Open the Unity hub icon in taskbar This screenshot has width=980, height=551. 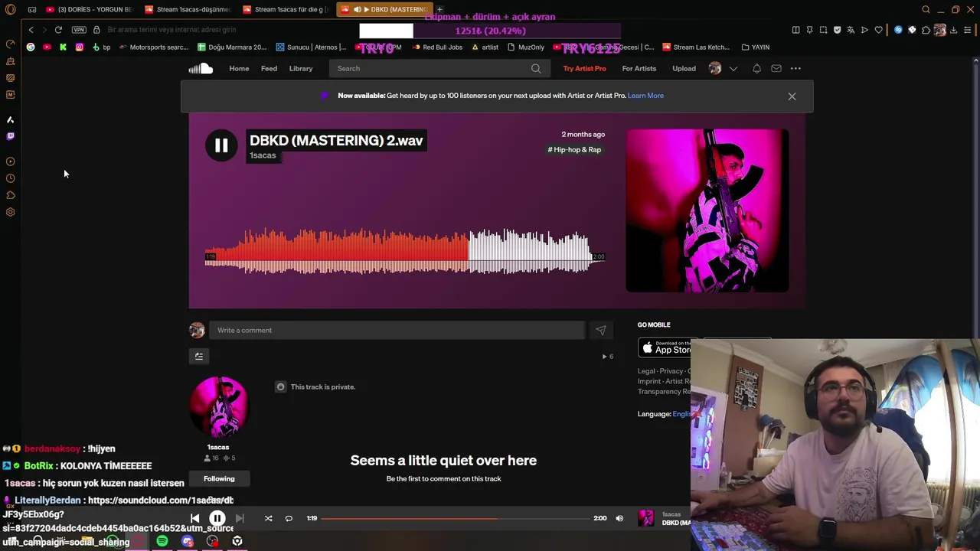pos(237,541)
